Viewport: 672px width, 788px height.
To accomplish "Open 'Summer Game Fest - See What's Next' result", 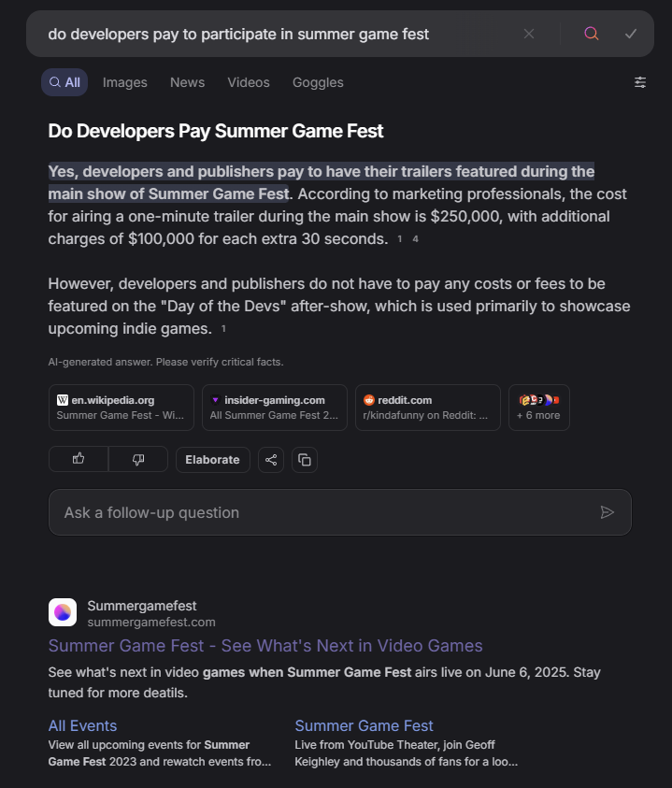I will (x=265, y=646).
